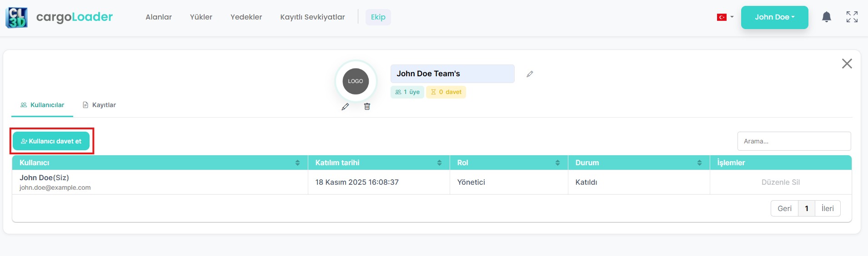This screenshot has height=256, width=868.
Task: Go to Kayıtlı Sevkiyatlar menu
Action: pyautogui.click(x=312, y=17)
